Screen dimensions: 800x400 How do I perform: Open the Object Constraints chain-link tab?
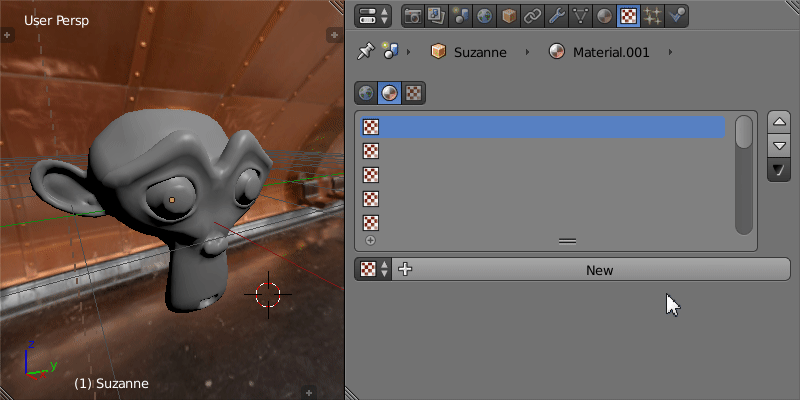pyautogui.click(x=533, y=16)
